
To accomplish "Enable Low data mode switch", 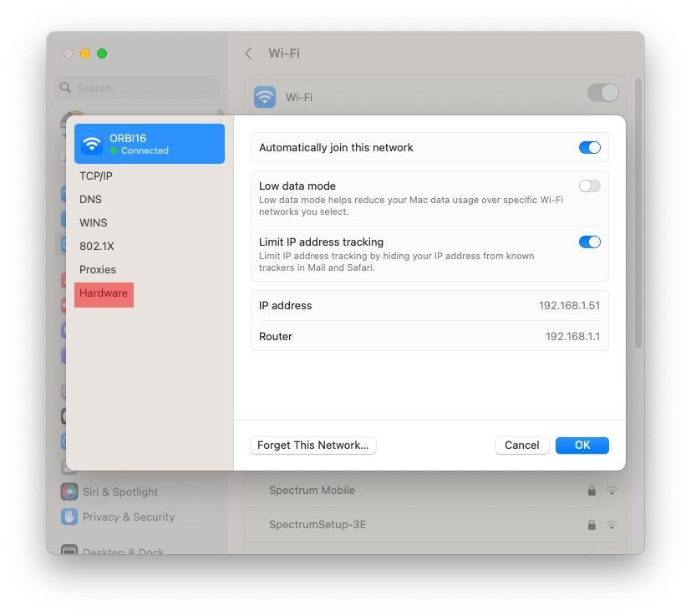I will pyautogui.click(x=590, y=186).
